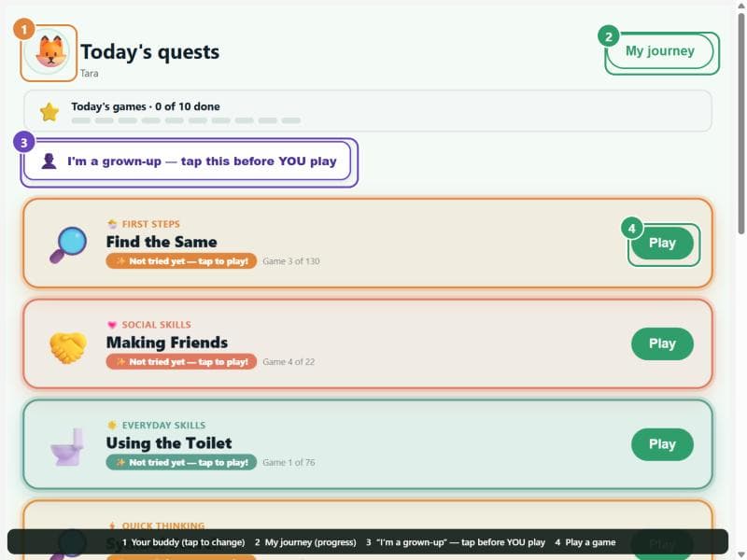Tap the Not tried yet badge under Using the Toilet
Image resolution: width=747 pixels, height=560 pixels.
(x=181, y=462)
